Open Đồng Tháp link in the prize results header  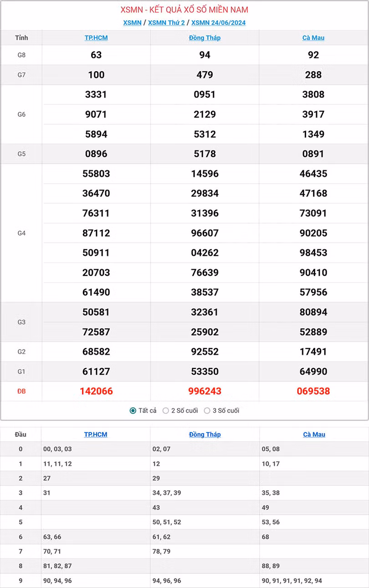pyautogui.click(x=205, y=38)
